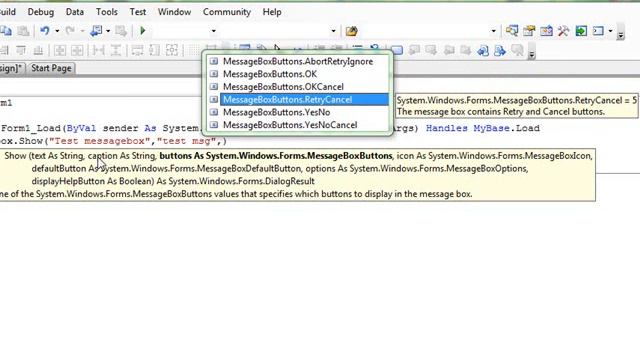Open the Data menu
This screenshot has width=640, height=360.
coord(75,12)
